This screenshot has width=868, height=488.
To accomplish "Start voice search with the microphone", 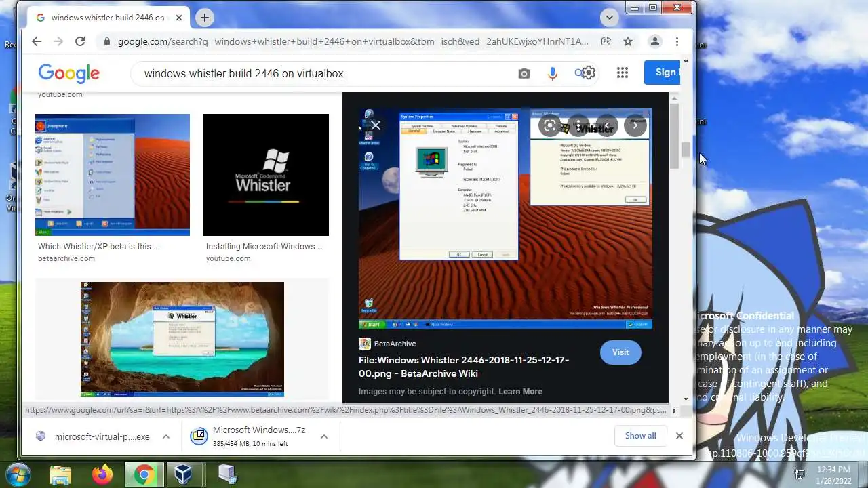I will (553, 73).
